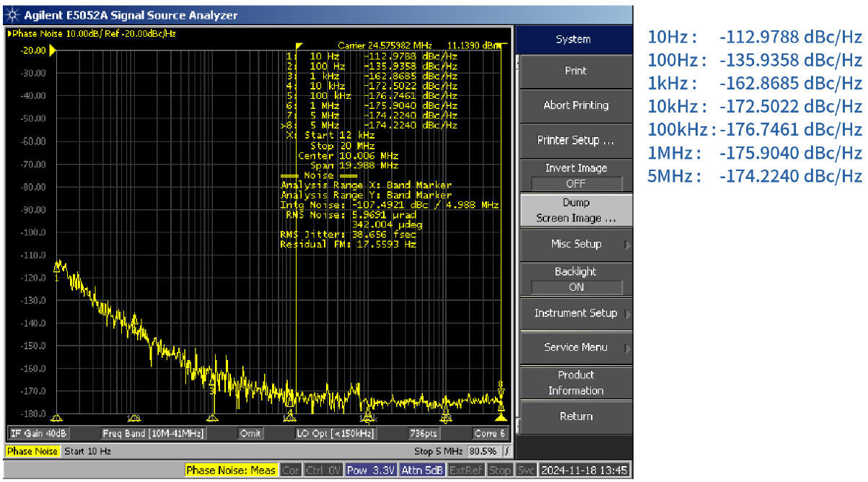Click the Agilent spark logo in the title bar

pos(12,14)
